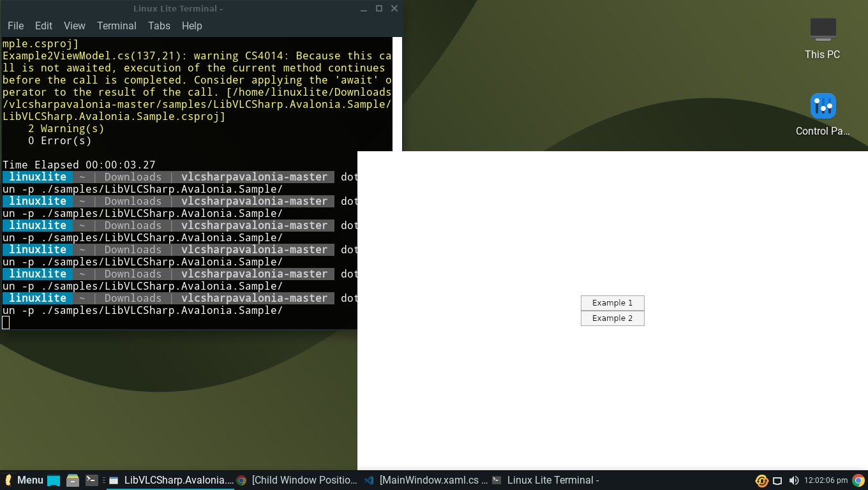Viewport: 868px width, 490px height.
Task: Open the file manager from the taskbar
Action: coord(72,480)
